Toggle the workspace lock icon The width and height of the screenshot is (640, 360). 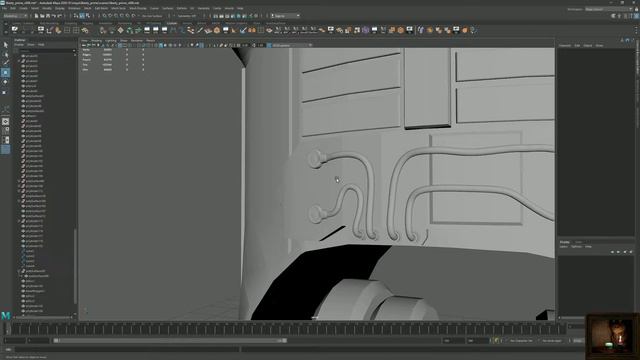636,9
